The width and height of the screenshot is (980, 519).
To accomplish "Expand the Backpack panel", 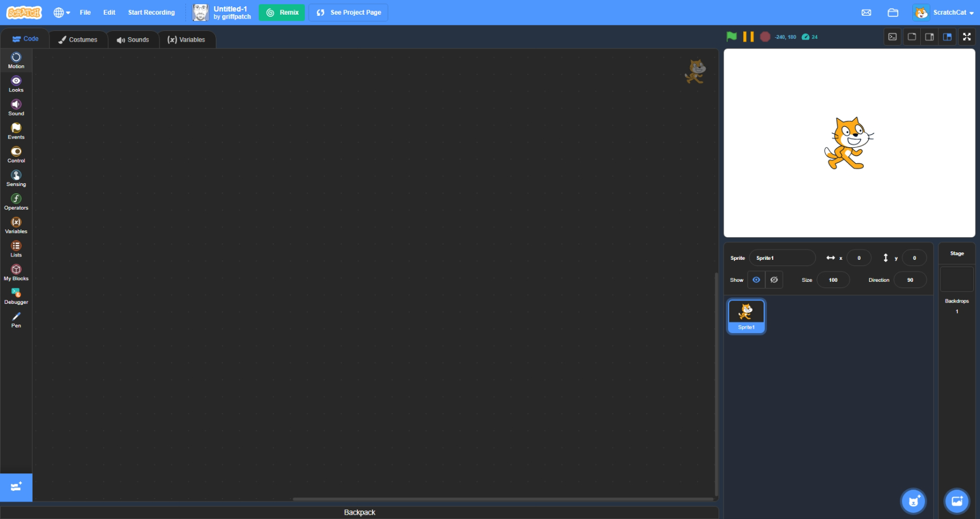I will 359,512.
